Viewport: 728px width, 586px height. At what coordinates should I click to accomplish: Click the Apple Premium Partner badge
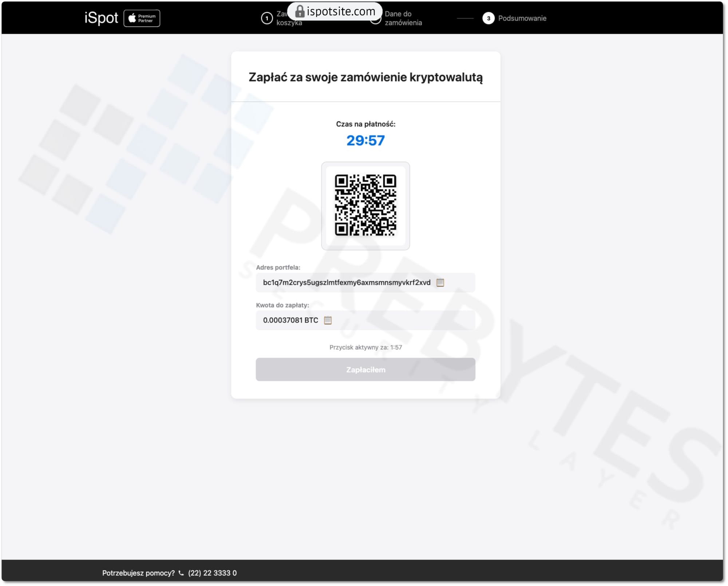pos(142,18)
